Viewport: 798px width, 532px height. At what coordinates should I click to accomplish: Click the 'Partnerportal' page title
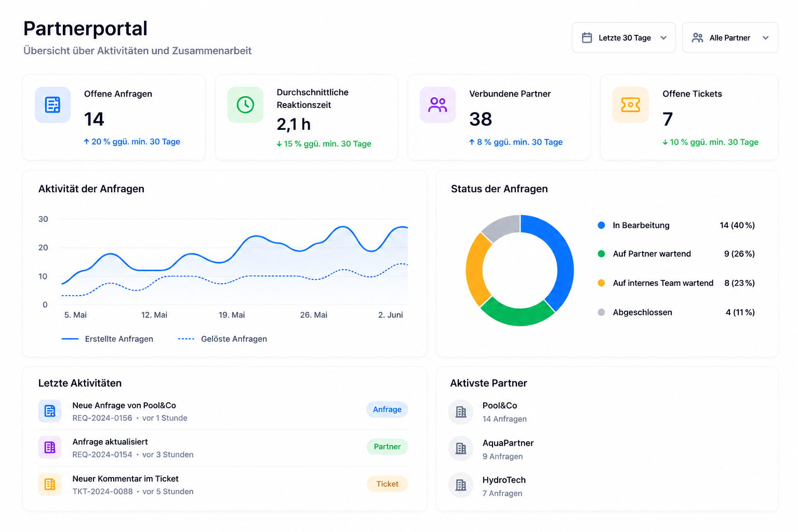(85, 29)
